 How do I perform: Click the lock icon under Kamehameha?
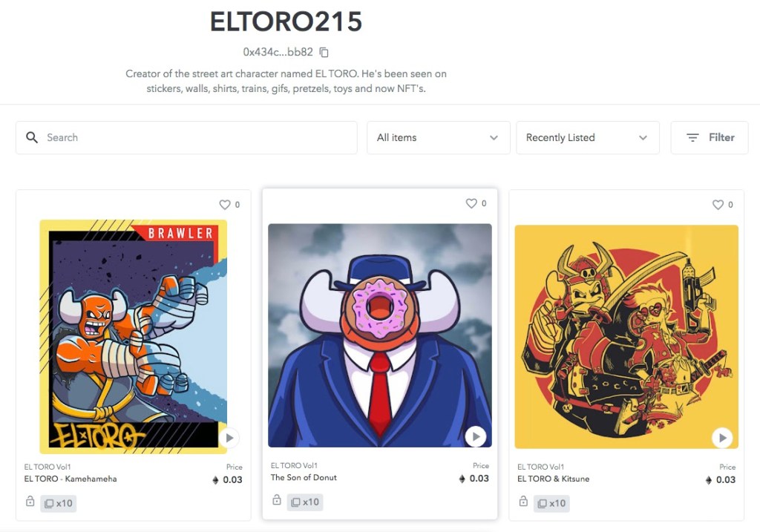pyautogui.click(x=30, y=502)
